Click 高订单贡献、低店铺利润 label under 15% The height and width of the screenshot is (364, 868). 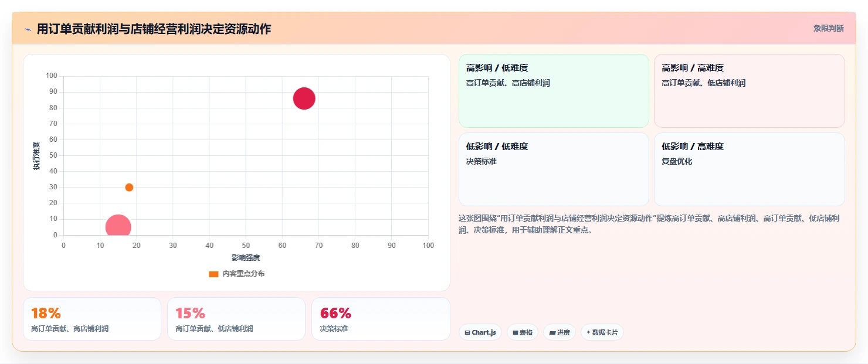[214, 329]
